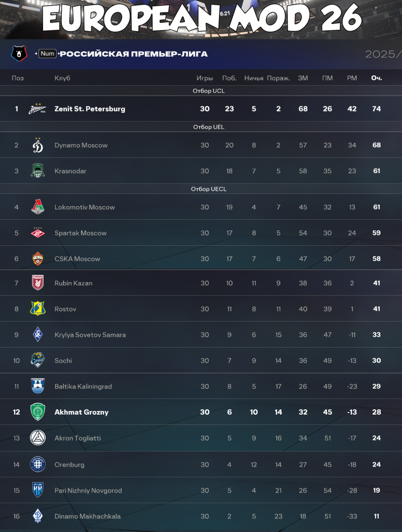402x532 pixels.
Task: Click the Rostov club crest
Action: [x=37, y=309]
